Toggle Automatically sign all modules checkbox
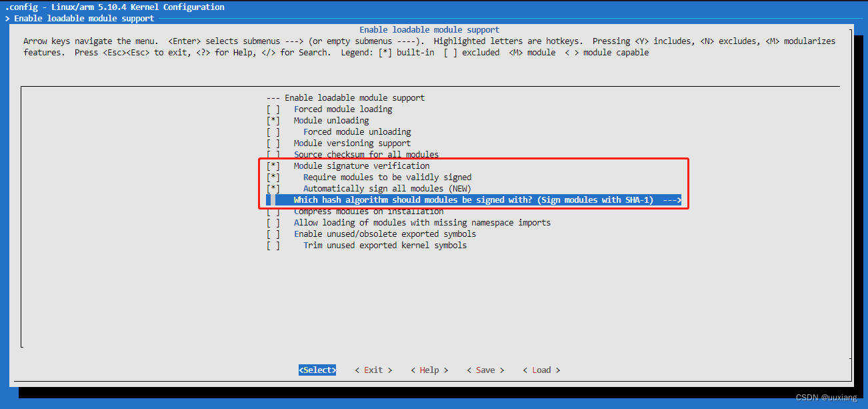This screenshot has width=868, height=409. 273,189
